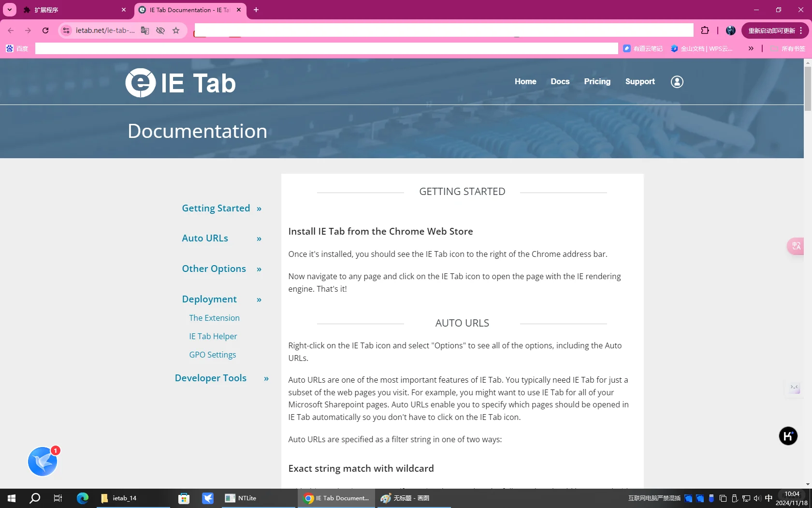Image resolution: width=812 pixels, height=508 pixels.
Task: Open Other Options in sidebar
Action: click(214, 269)
